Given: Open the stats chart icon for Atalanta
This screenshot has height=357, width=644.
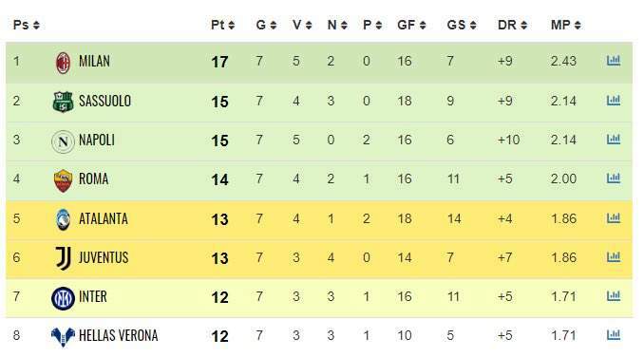Looking at the screenshot, I should (x=614, y=217).
